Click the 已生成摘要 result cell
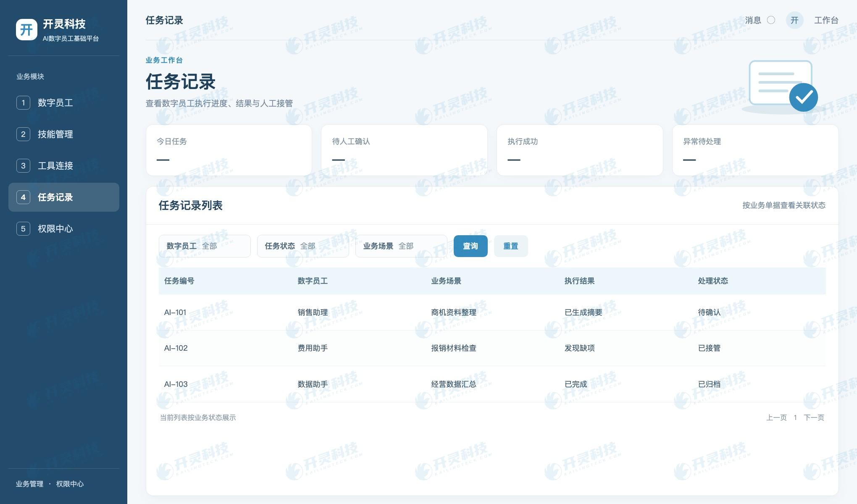The image size is (857, 504). (583, 312)
